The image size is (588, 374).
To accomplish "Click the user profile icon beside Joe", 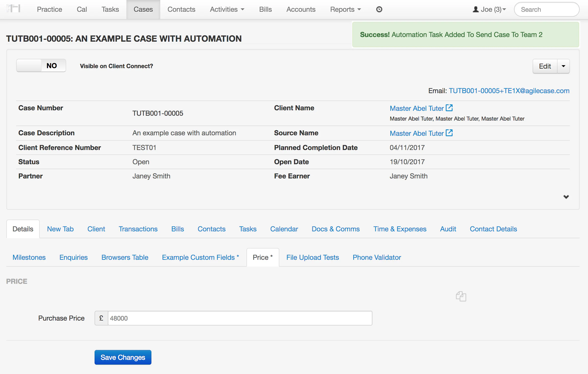I will (x=476, y=9).
